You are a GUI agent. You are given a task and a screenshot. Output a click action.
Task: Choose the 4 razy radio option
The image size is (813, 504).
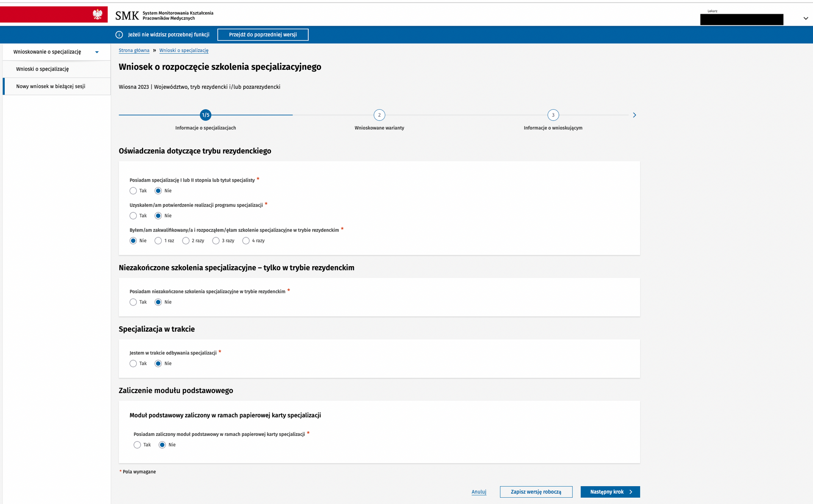coord(246,241)
